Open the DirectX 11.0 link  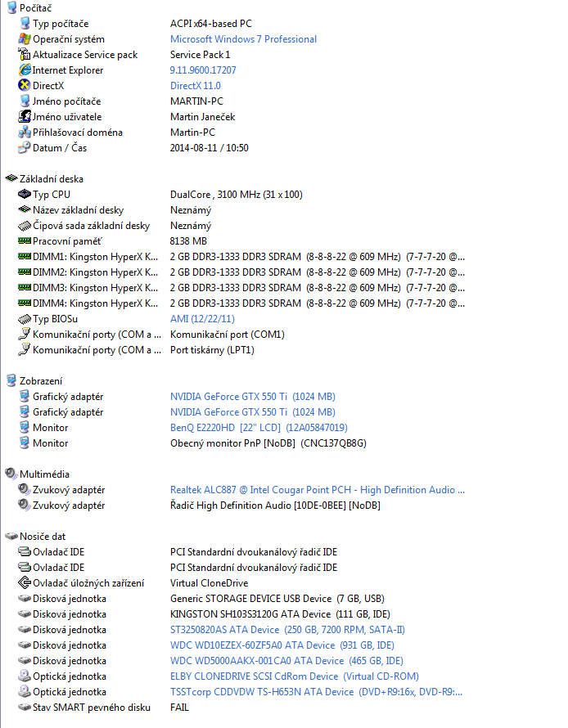click(x=195, y=86)
